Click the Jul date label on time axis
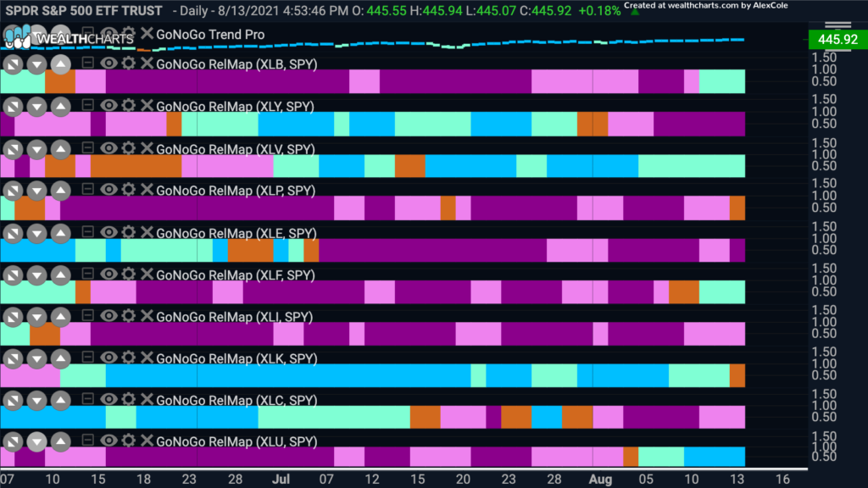 pyautogui.click(x=281, y=480)
